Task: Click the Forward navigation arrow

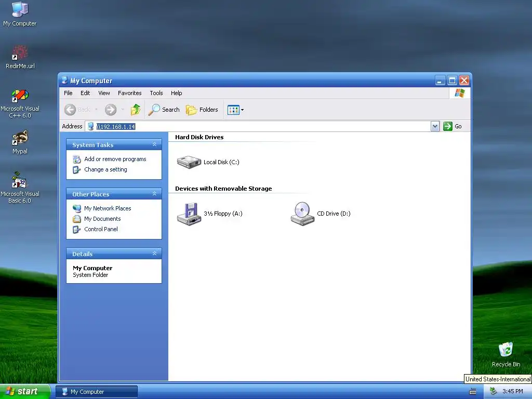Action: 111,110
